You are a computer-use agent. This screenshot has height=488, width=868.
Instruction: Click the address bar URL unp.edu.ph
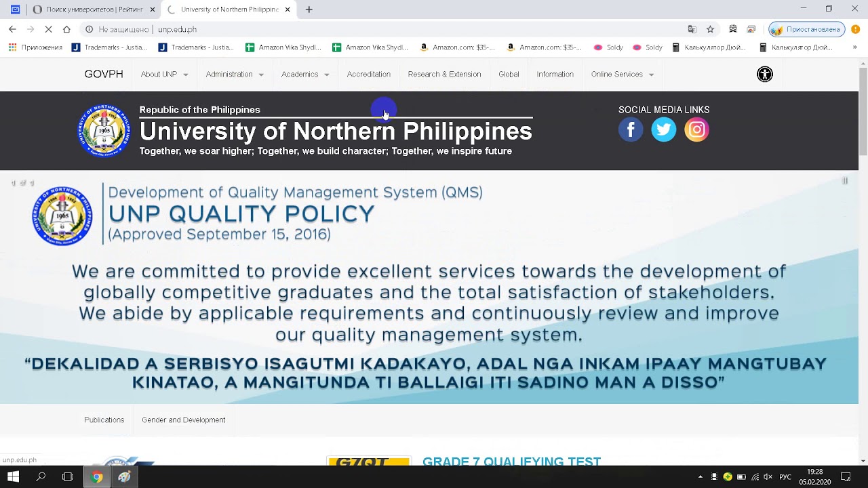coord(177,29)
